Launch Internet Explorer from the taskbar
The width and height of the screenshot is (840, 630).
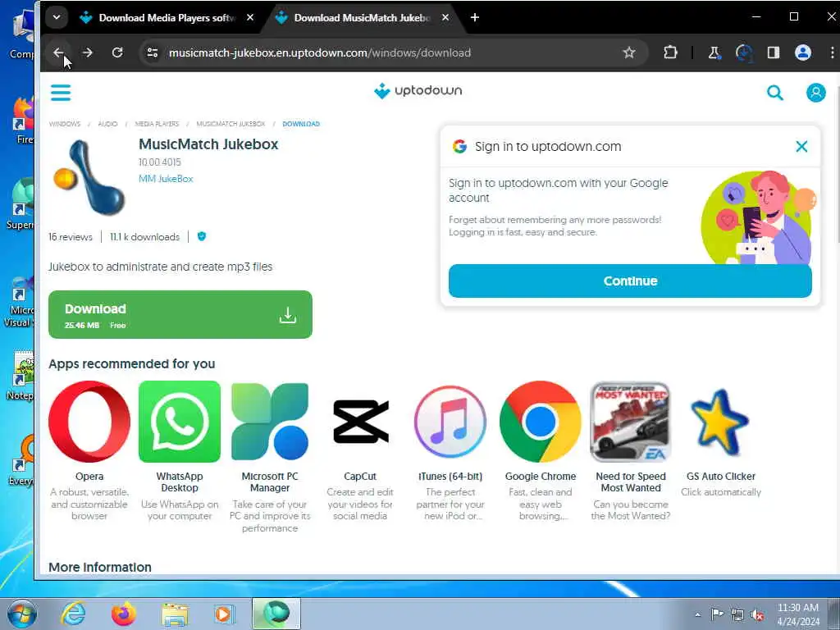pyautogui.click(x=73, y=614)
